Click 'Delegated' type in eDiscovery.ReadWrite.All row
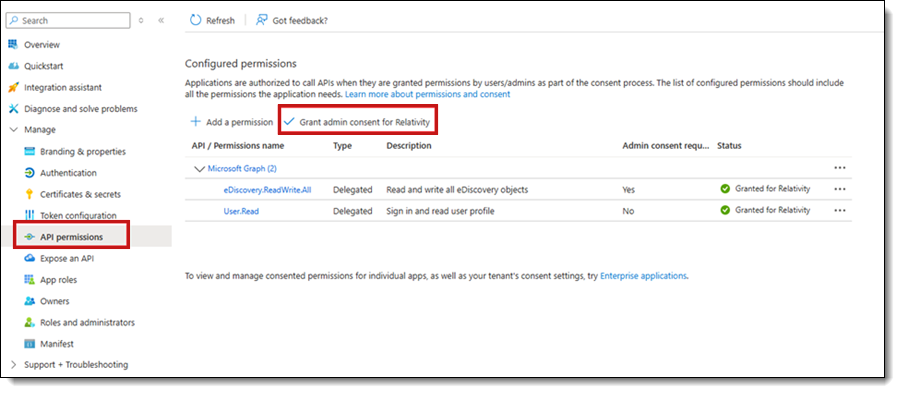Screen dimensions: 900x393 point(352,189)
